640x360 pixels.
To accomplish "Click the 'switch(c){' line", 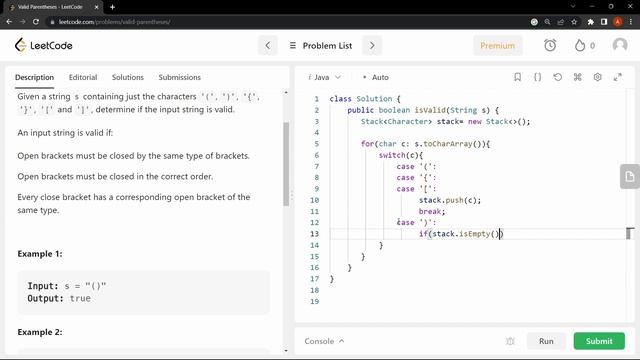I will pos(401,155).
